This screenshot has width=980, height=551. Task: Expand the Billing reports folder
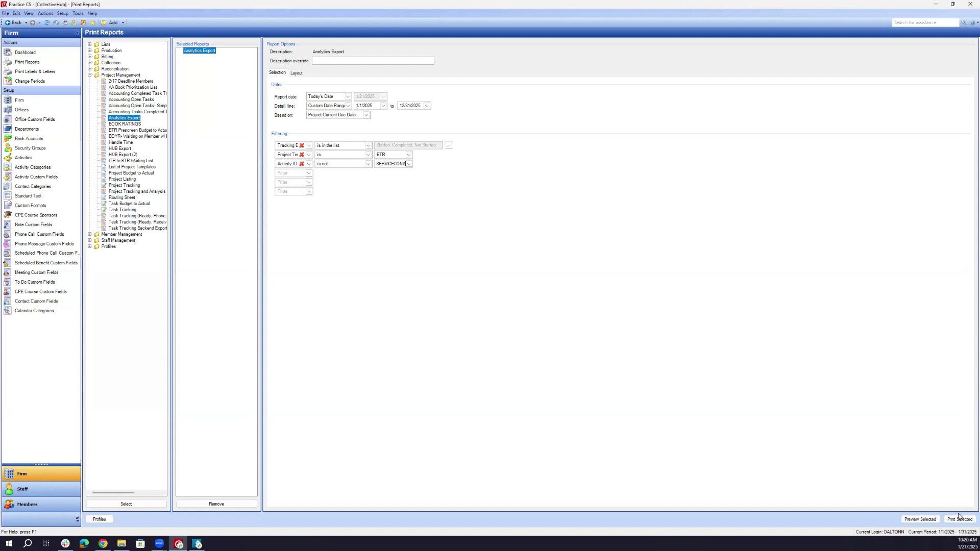click(90, 57)
